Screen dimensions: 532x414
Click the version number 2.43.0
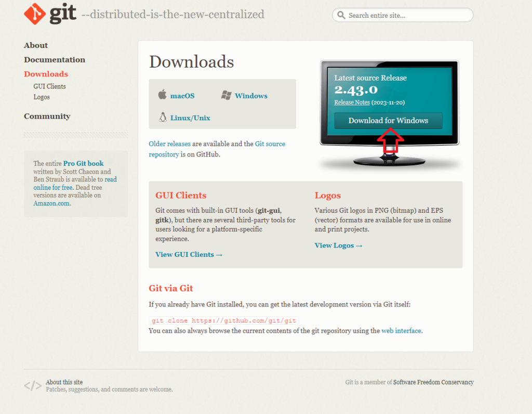click(356, 89)
